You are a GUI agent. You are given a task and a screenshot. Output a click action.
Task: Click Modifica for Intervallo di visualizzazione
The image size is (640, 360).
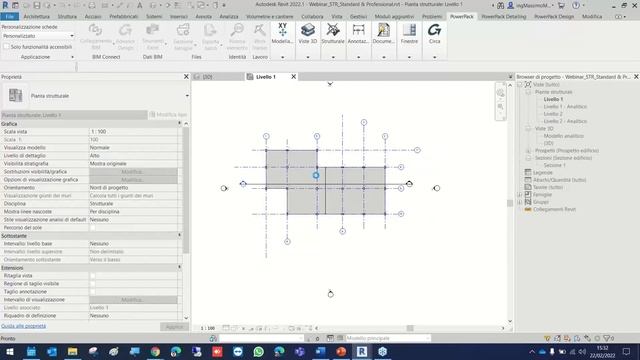133,300
